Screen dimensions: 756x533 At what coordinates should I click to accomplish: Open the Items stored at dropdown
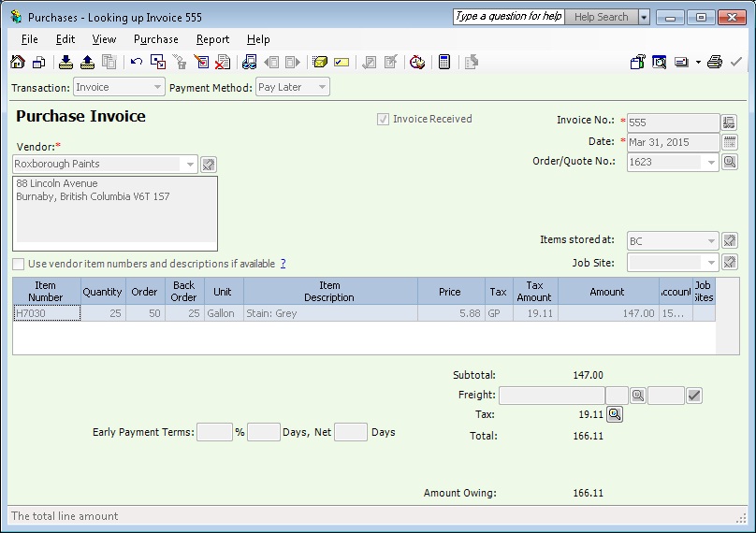click(x=711, y=240)
